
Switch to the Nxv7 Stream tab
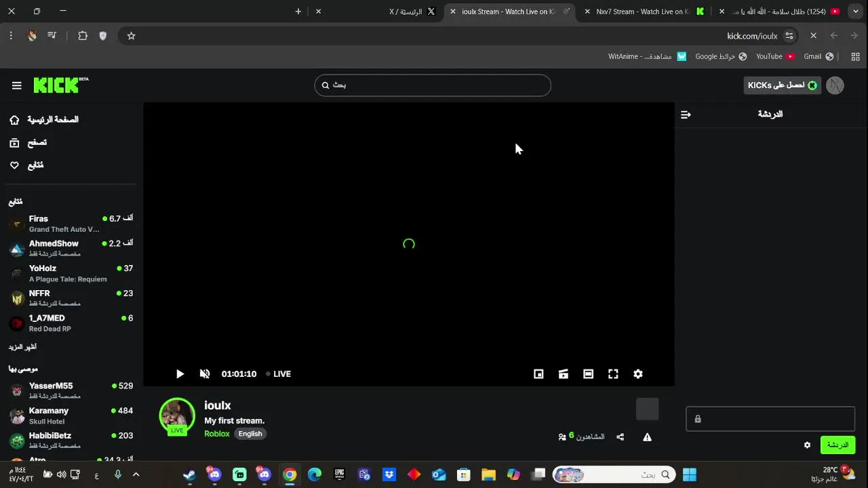pyautogui.click(x=642, y=12)
